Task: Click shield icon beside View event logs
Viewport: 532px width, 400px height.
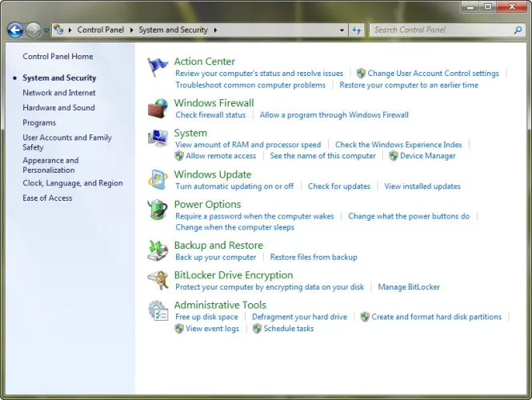Action: (x=179, y=329)
